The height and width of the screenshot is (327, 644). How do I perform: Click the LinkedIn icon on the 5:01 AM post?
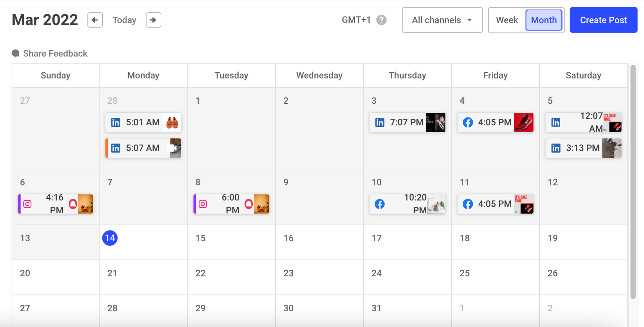point(115,122)
